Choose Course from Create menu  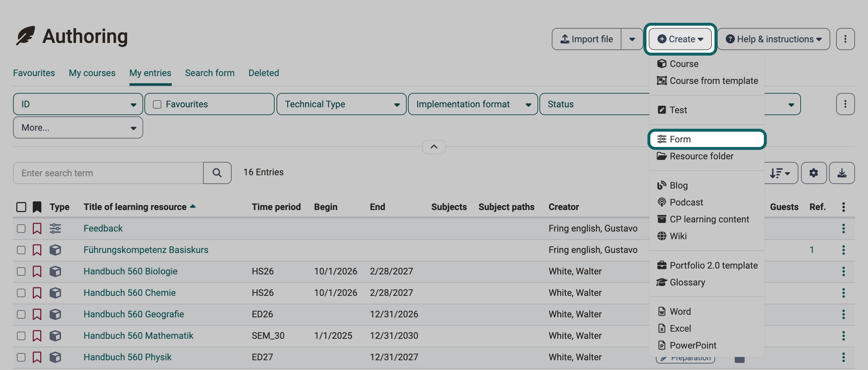(707, 64)
